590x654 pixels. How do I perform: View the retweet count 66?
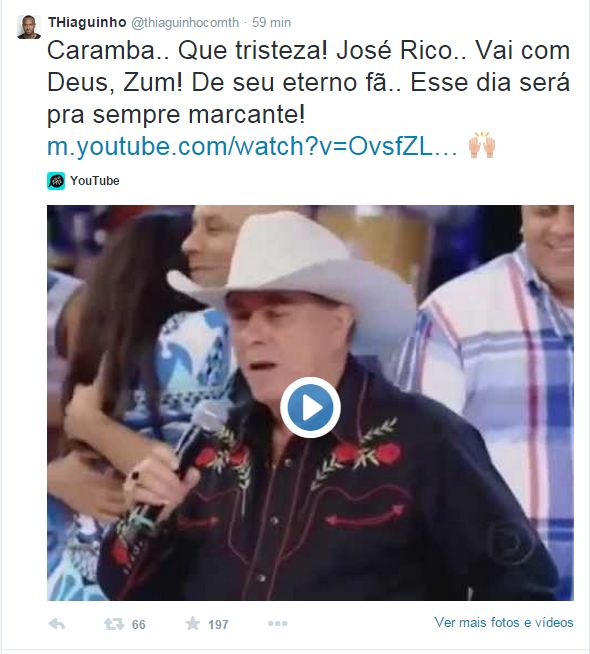pos(139,624)
